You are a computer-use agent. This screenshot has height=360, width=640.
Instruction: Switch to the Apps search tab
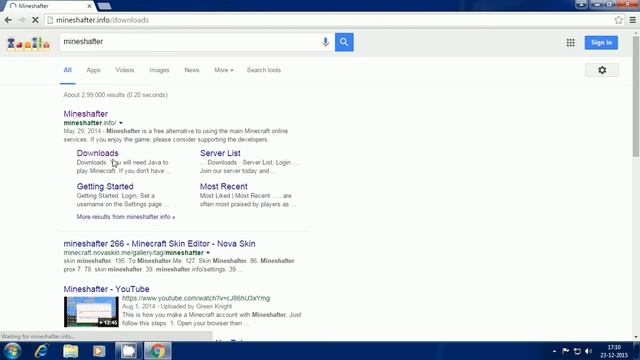pyautogui.click(x=93, y=70)
